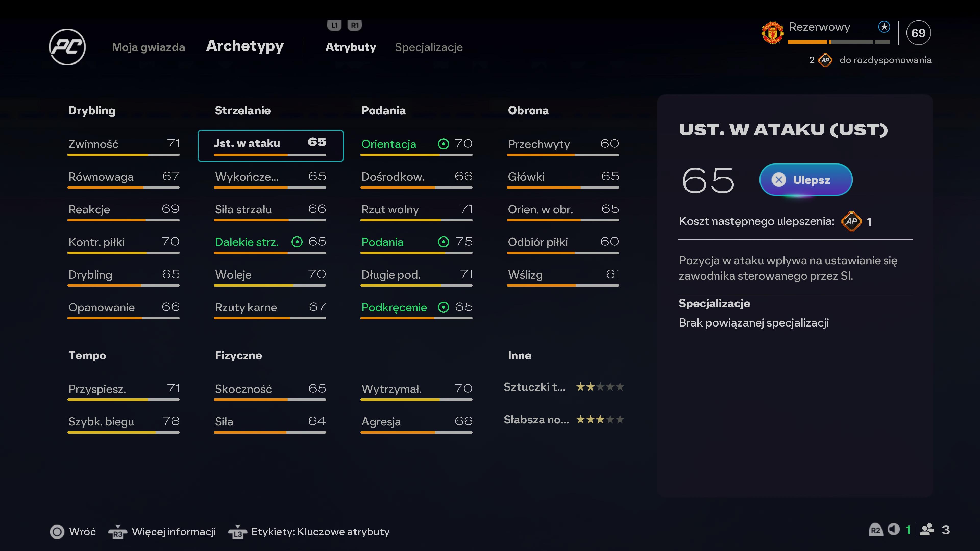This screenshot has height=551, width=980.
Task: Switch to the Atrybuty sub-tab
Action: 351,47
